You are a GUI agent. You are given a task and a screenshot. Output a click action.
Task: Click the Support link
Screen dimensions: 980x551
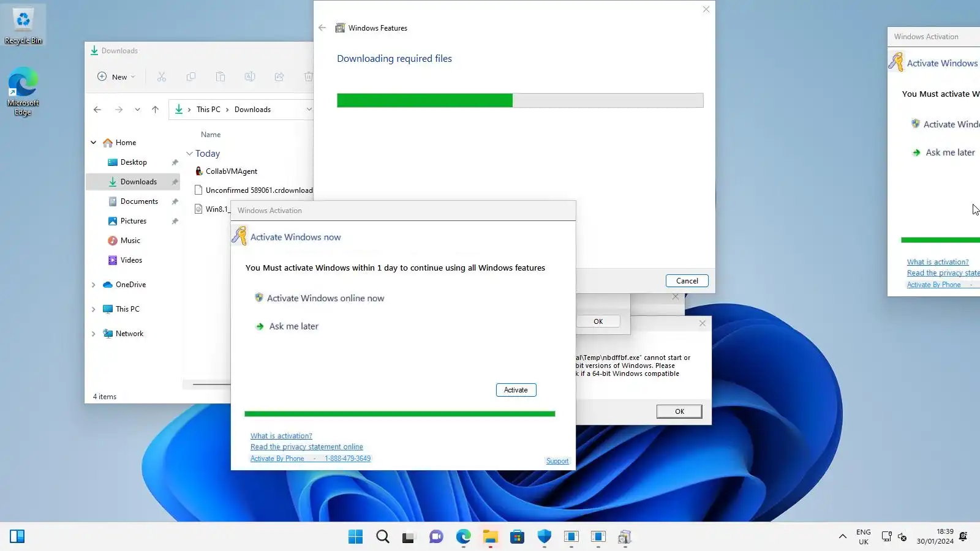(x=557, y=461)
